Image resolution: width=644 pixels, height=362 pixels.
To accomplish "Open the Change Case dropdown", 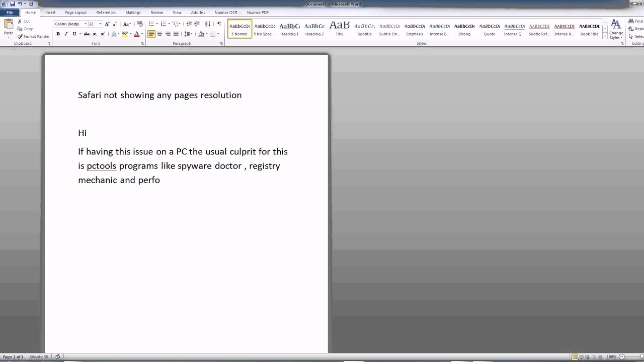I will click(x=127, y=24).
